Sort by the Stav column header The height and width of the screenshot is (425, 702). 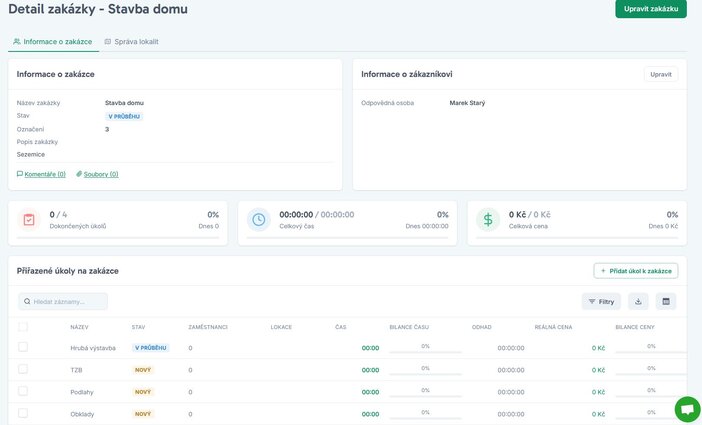(138, 327)
